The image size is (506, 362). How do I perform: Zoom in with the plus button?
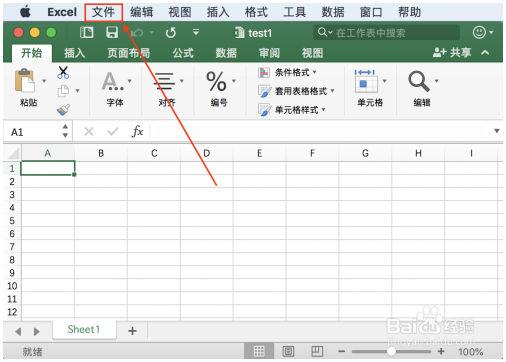coord(441,351)
